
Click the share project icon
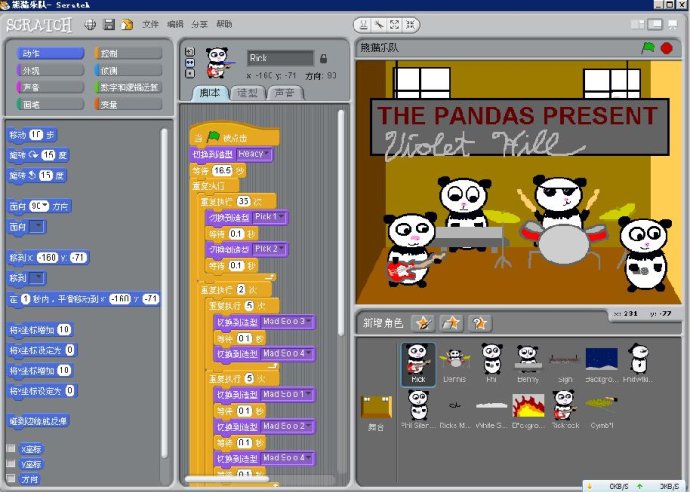point(127,24)
